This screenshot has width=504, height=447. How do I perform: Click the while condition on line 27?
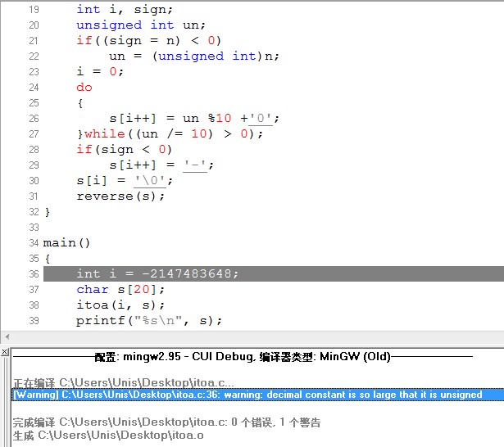(170, 133)
